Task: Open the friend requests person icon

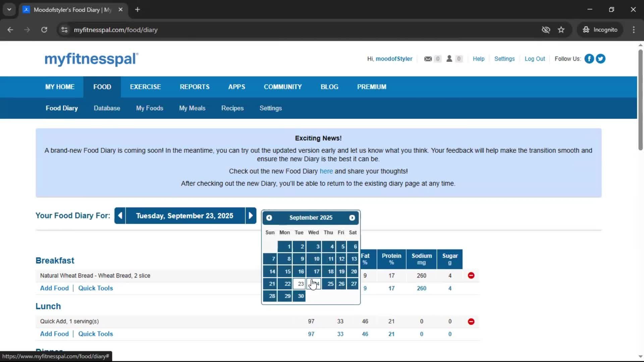Action: [x=449, y=59]
